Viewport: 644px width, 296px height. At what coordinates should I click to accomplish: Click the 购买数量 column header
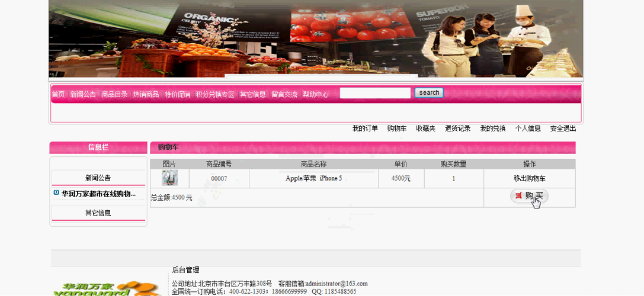click(453, 164)
